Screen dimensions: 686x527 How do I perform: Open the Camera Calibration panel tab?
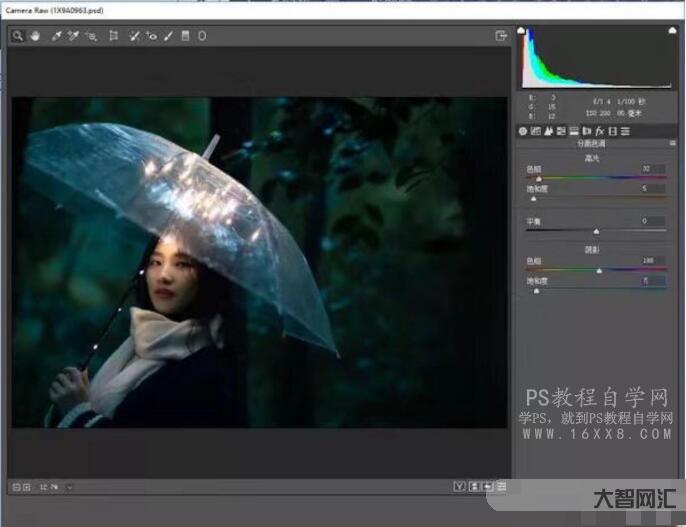tap(612, 131)
